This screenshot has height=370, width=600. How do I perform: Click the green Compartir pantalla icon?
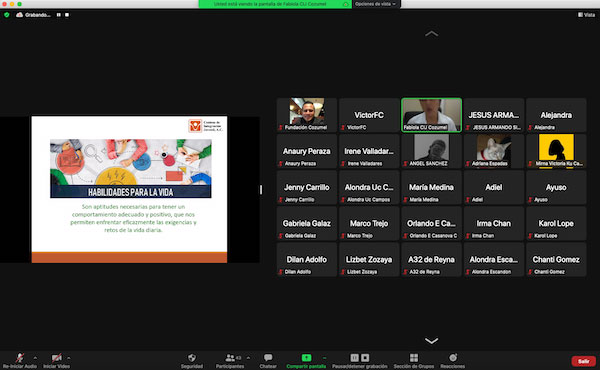[306, 357]
